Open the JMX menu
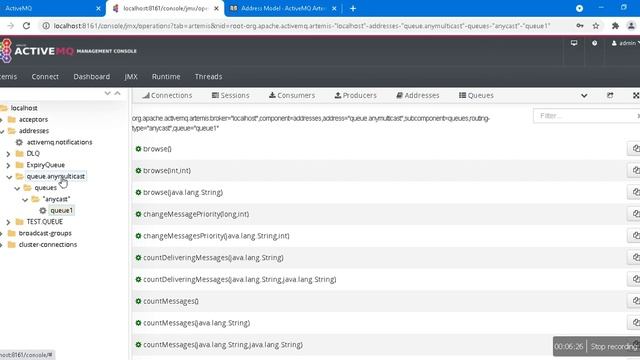Viewport: 640px width, 360px height. point(131,77)
